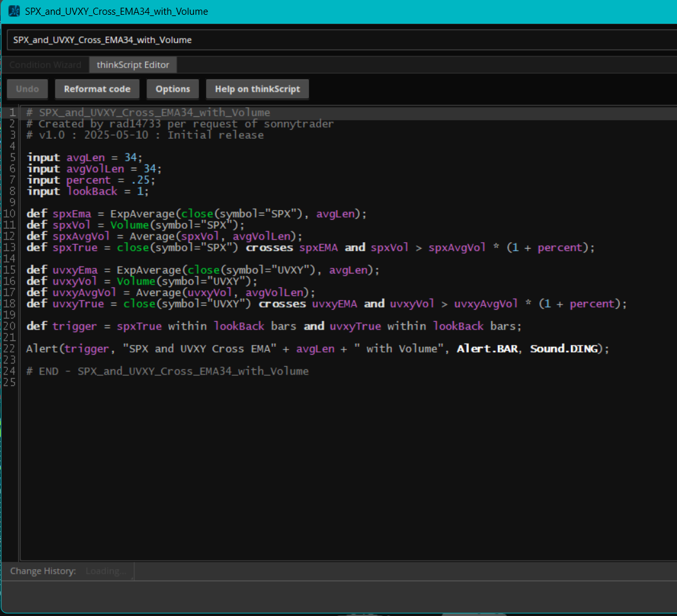Click the study name input field

pyautogui.click(x=342, y=40)
